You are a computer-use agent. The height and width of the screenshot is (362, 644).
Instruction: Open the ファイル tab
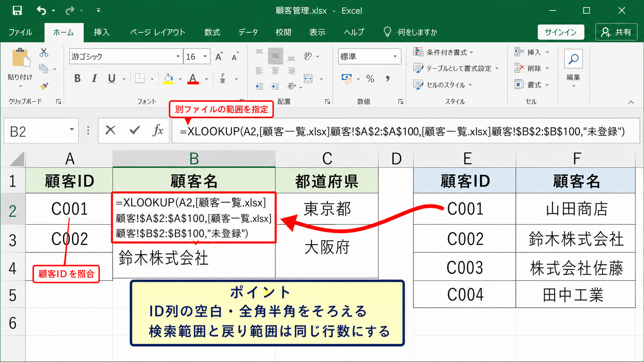coord(20,32)
